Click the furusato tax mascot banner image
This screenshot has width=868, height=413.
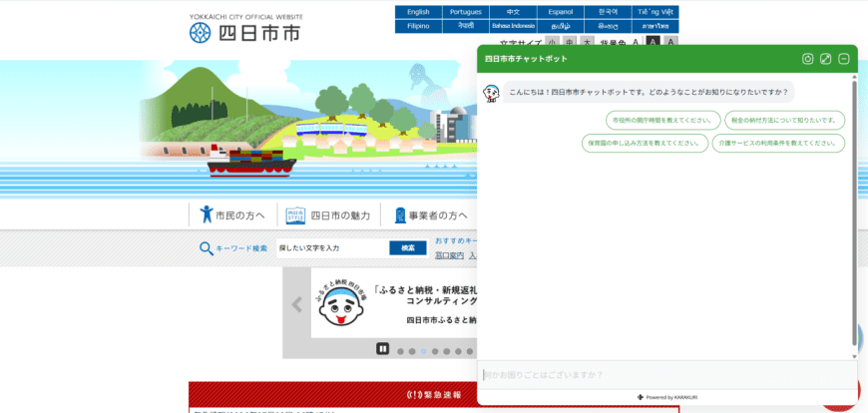coord(341,303)
